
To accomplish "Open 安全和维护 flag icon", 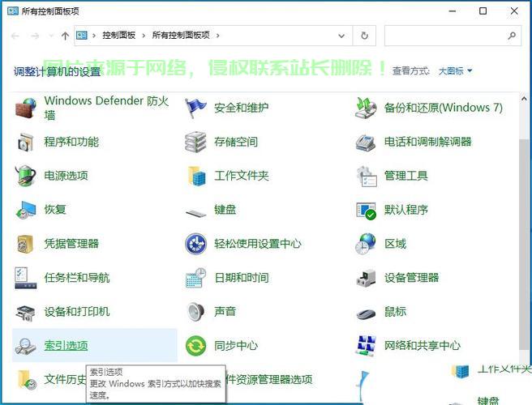I will (x=195, y=108).
